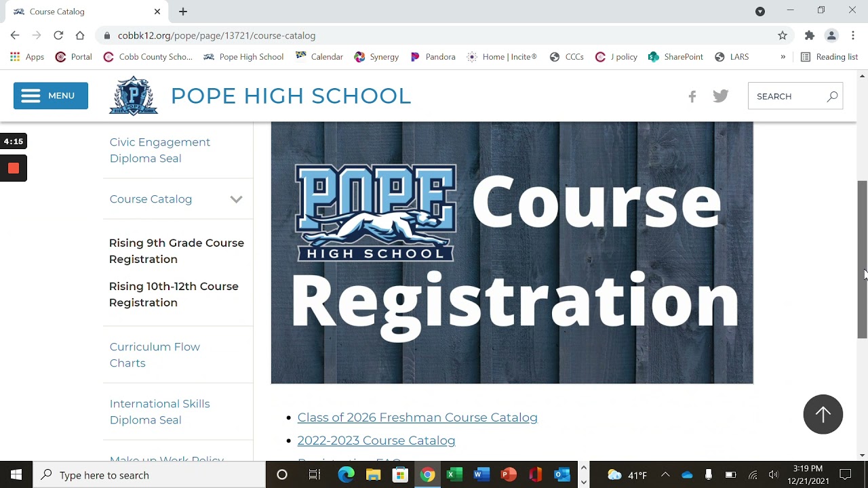Bookmark this page with the star
This screenshot has height=488, width=868.
coord(783,35)
